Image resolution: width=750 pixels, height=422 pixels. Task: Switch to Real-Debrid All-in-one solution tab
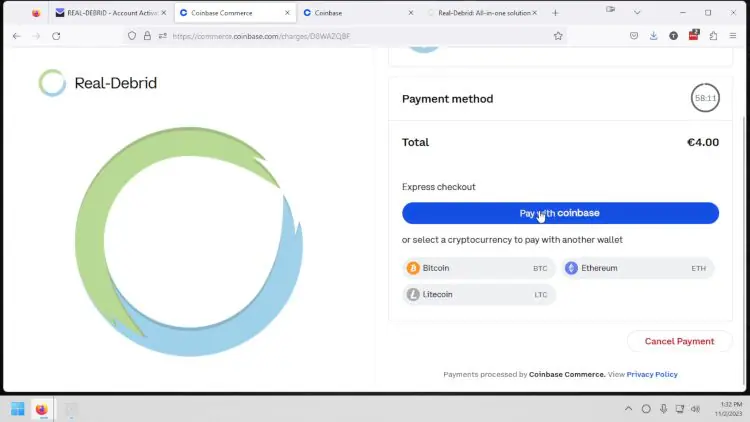[x=484, y=13]
